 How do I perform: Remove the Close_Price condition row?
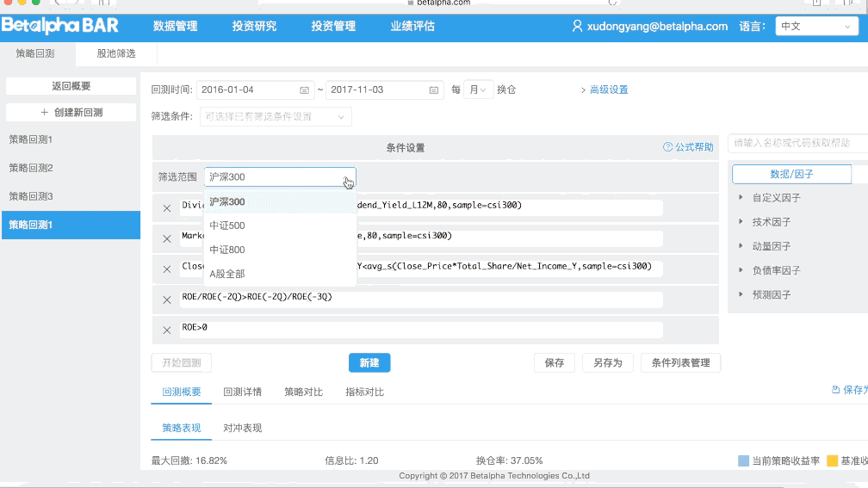167,269
